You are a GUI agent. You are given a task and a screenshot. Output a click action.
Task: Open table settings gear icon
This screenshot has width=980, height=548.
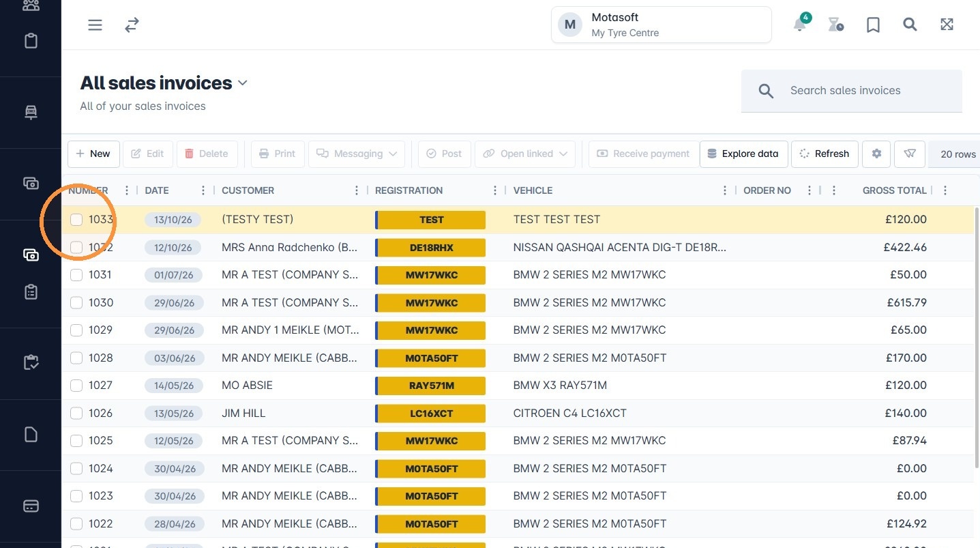[876, 154]
